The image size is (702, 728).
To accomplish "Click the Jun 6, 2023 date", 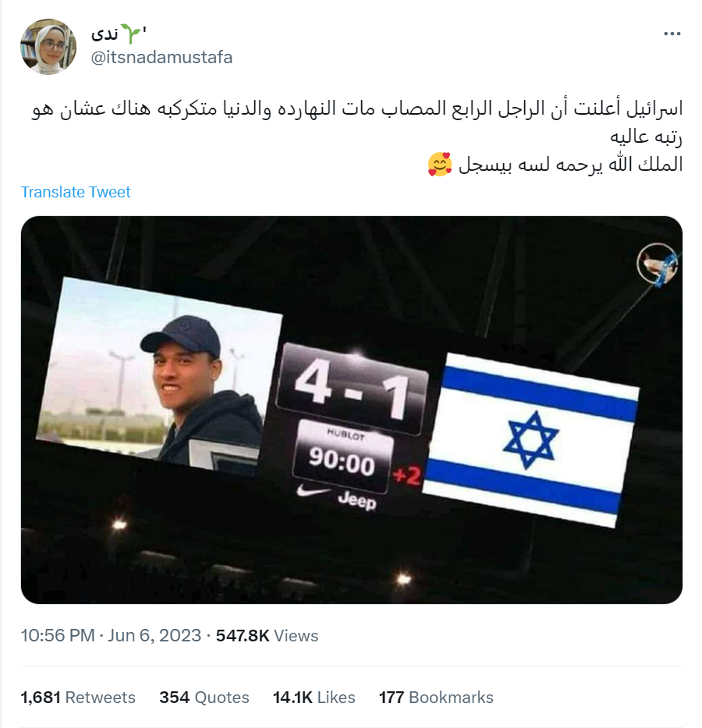I will [154, 635].
